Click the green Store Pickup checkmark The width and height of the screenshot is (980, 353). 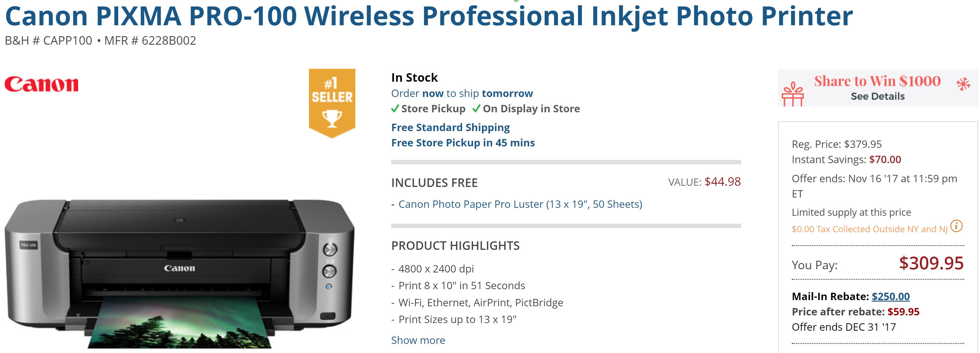click(x=395, y=109)
